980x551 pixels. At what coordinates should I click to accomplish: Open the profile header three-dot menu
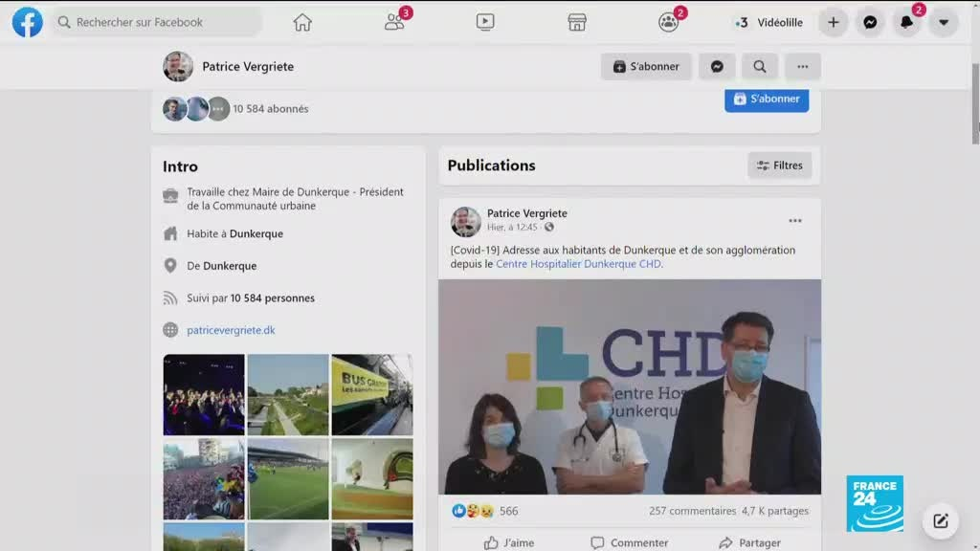(802, 67)
